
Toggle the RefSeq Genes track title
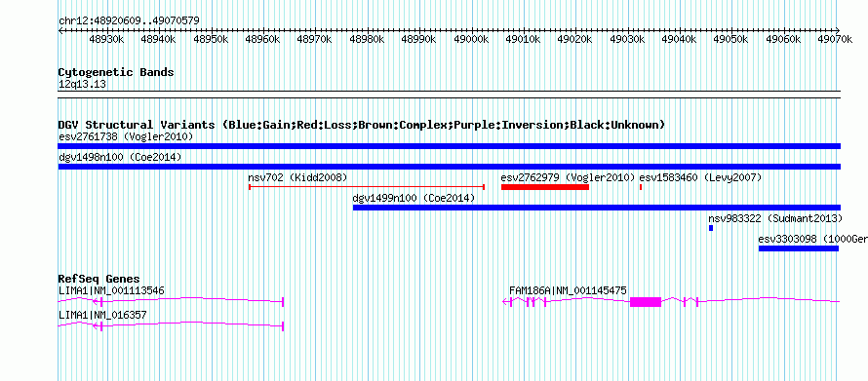click(99, 279)
